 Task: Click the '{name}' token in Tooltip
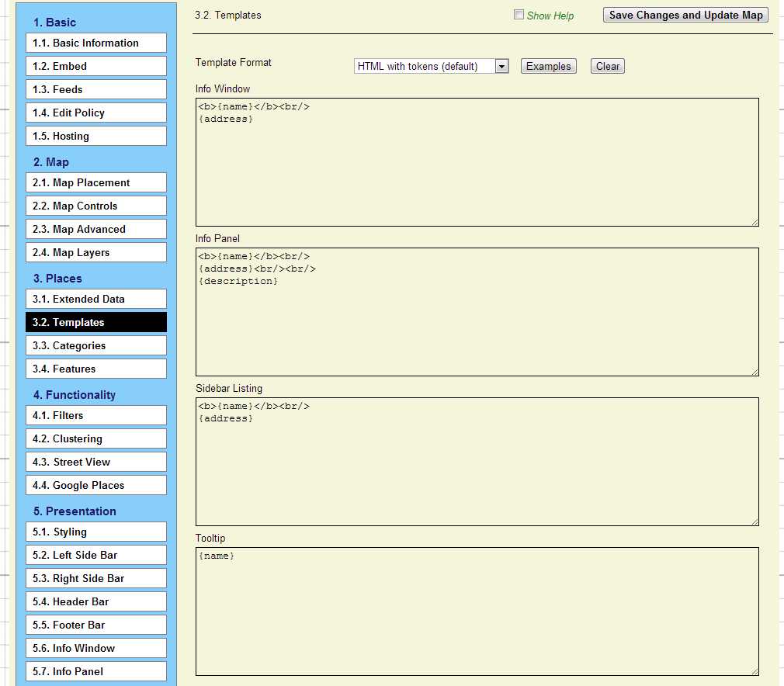[217, 556]
